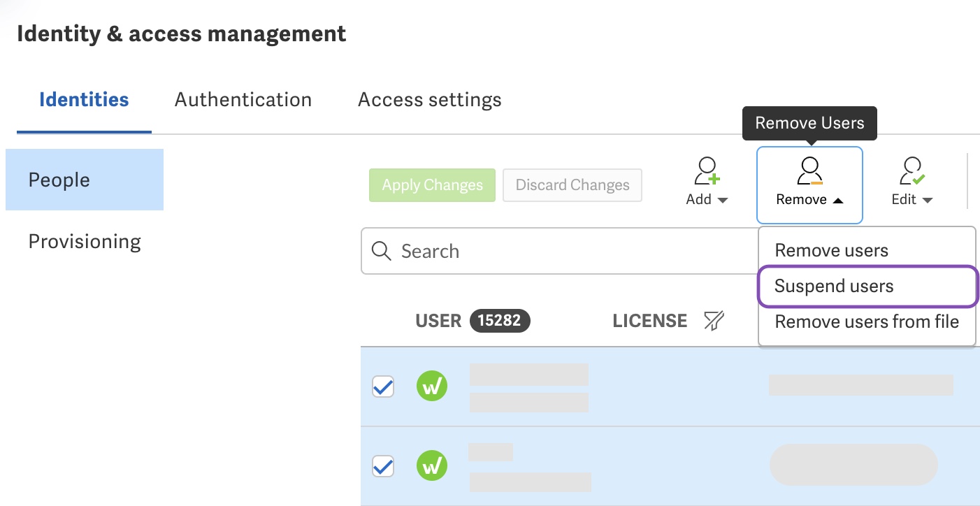Collapse the Remove users dropdown
980x506 pixels.
coord(809,185)
